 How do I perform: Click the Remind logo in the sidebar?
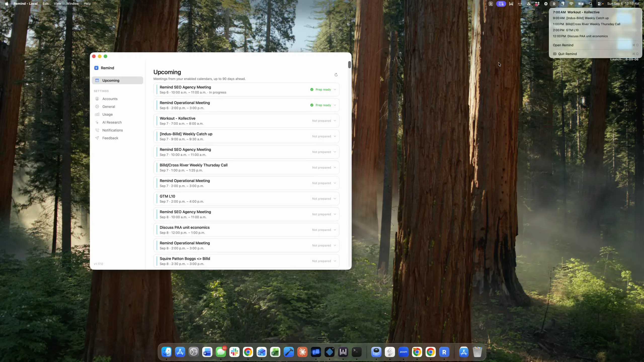tap(96, 68)
